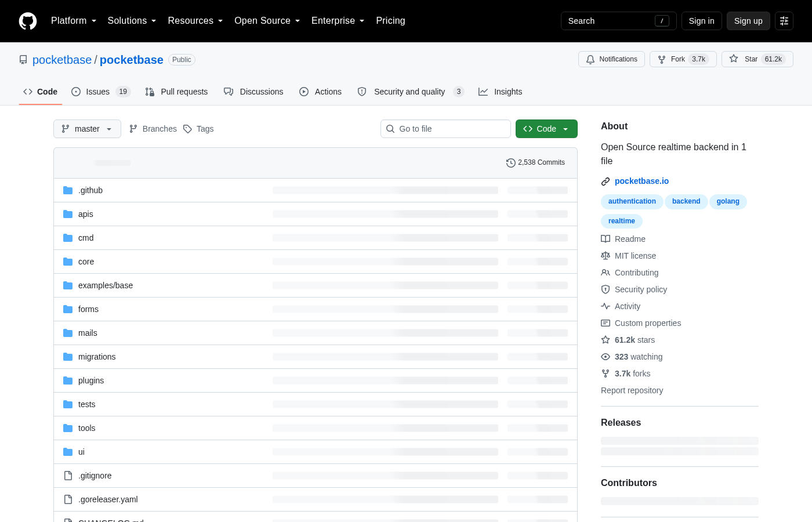812x522 pixels.
Task: Click the Sign up button
Action: click(x=748, y=21)
